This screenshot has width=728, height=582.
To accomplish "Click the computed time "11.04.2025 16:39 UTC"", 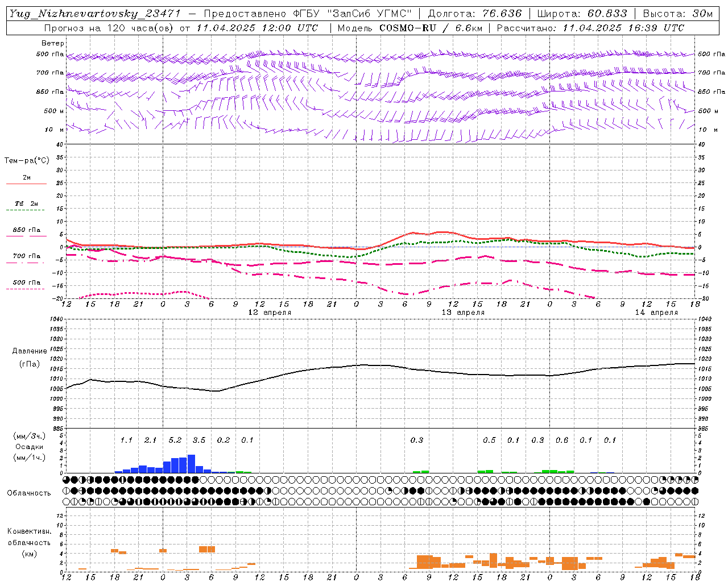I will (x=623, y=28).
